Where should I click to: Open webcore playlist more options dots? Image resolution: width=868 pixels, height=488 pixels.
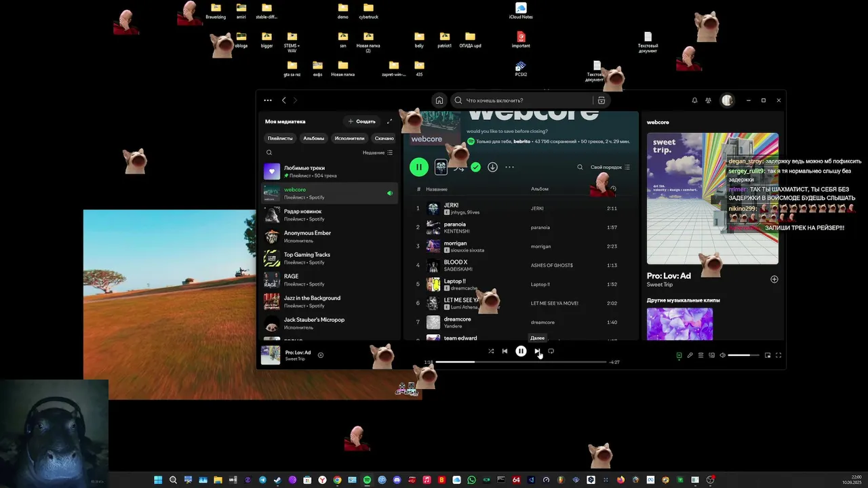click(509, 167)
